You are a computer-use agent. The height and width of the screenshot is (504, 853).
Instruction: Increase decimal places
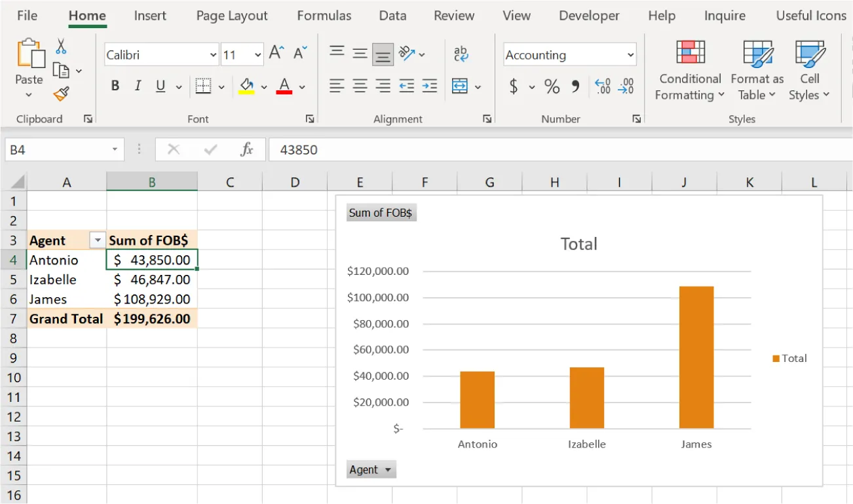pos(601,86)
